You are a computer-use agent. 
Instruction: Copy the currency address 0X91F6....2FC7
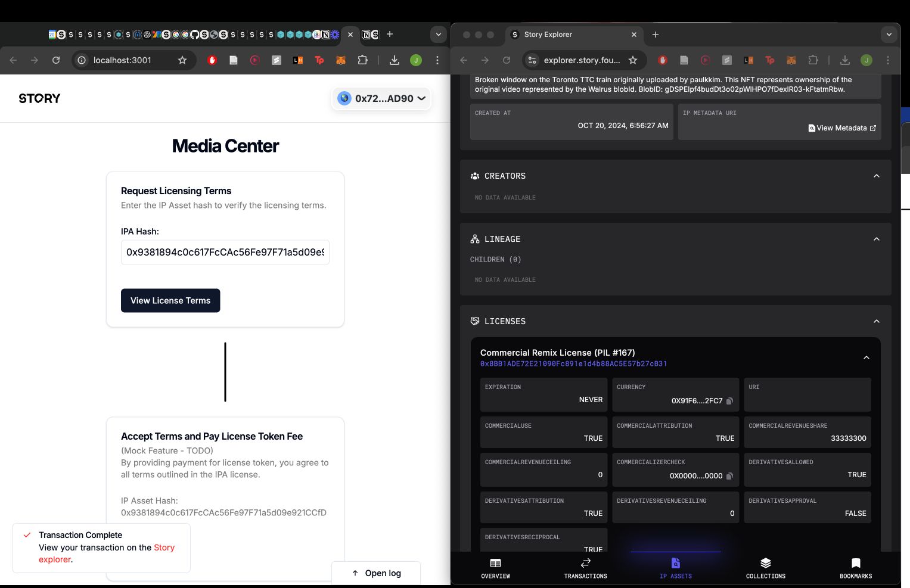[729, 401]
